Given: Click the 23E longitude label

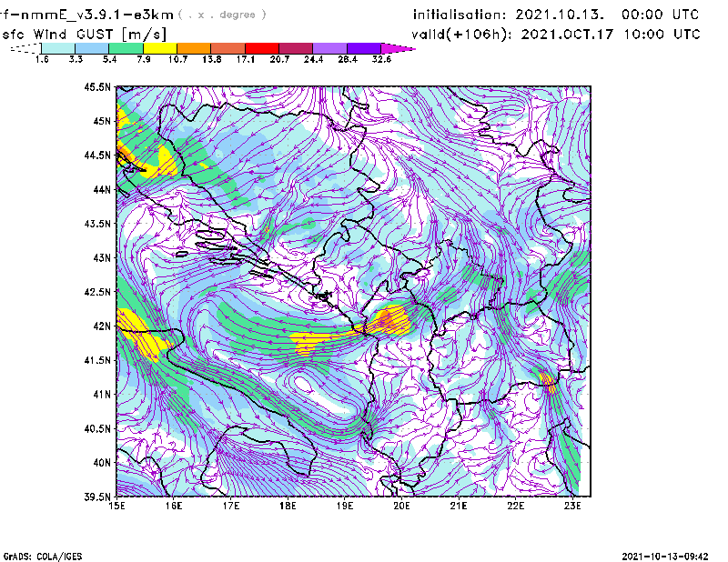Looking at the screenshot, I should pos(572,506).
